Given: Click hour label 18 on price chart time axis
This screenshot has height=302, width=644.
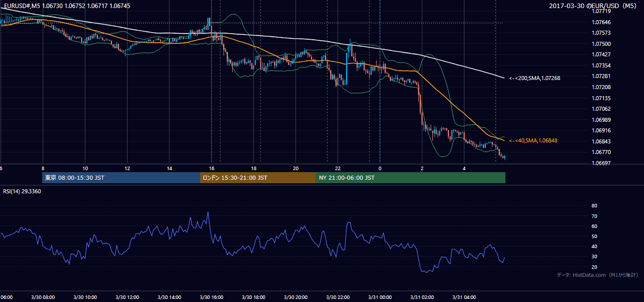Looking at the screenshot, I should [x=253, y=168].
